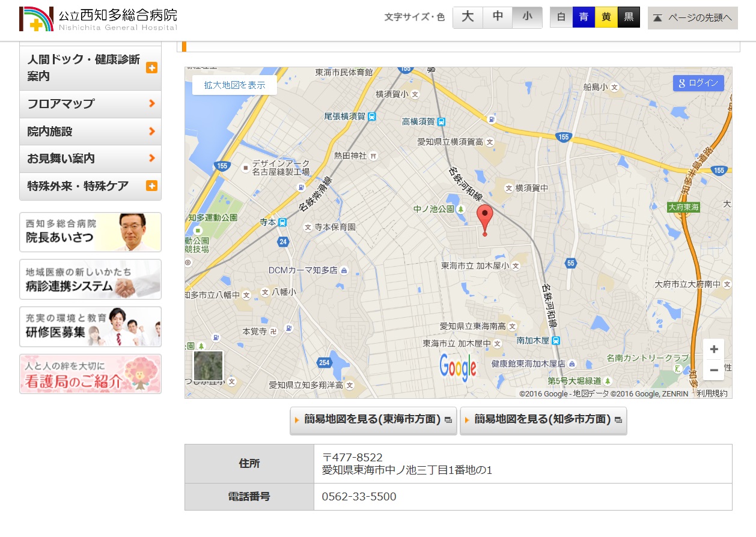Expand 特殊外来・特殊ケア submenu
Viewport: 756px width, 537px height.
pyautogui.click(x=151, y=186)
